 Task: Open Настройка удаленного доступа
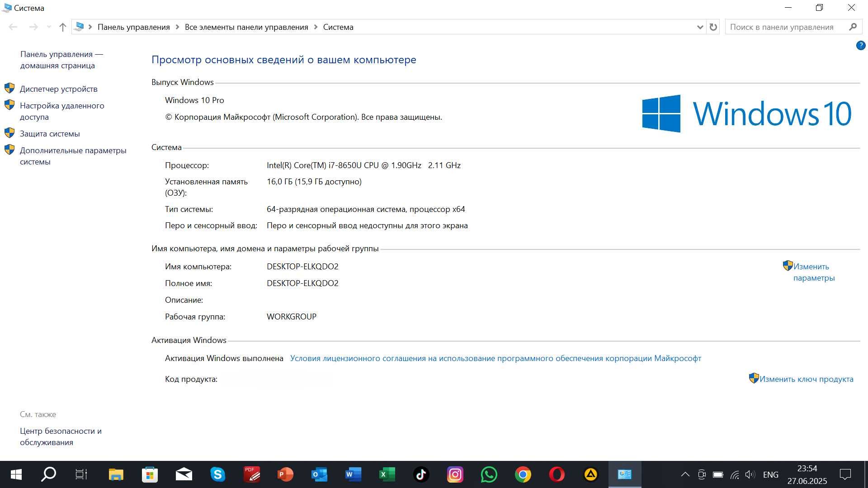click(x=62, y=111)
